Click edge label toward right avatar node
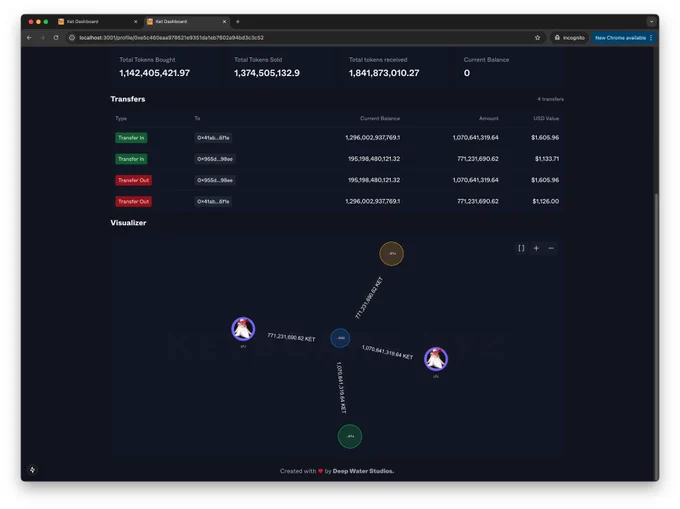 coord(387,352)
